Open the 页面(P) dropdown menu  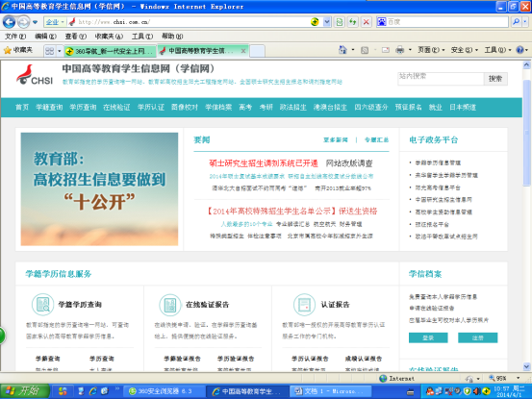click(431, 50)
